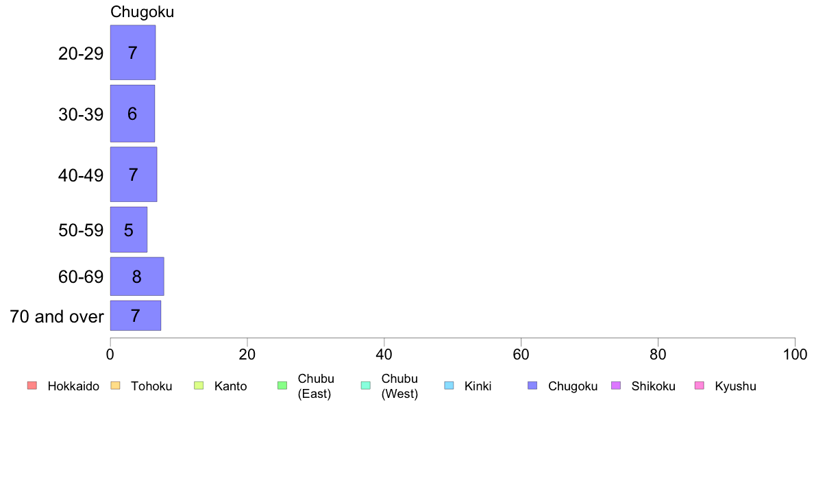814x504 pixels.
Task: Click the 60-69 axis label
Action: (81, 277)
